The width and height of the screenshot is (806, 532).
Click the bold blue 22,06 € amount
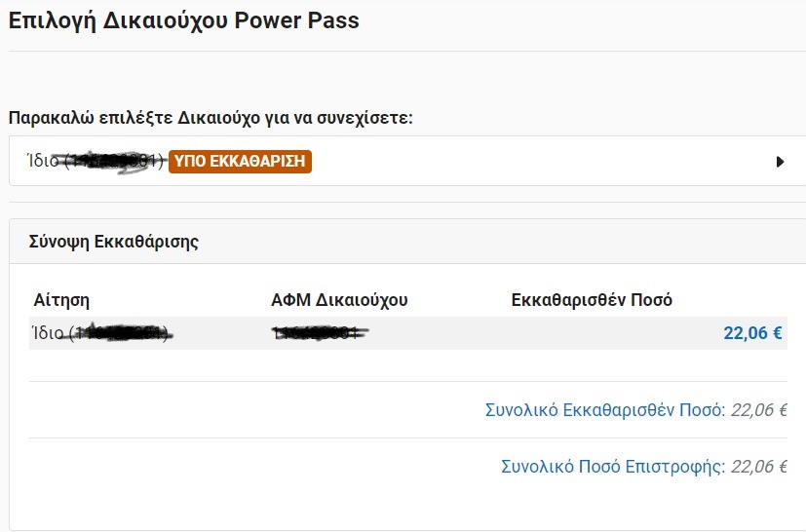tap(752, 333)
